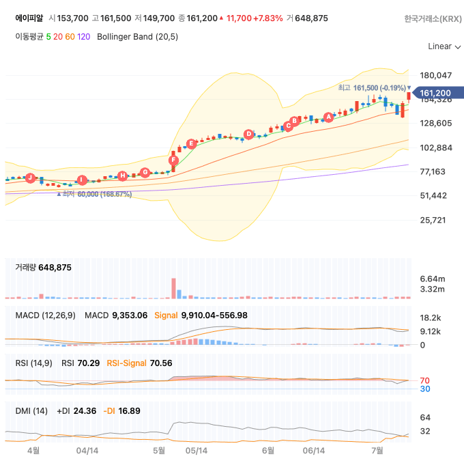The width and height of the screenshot is (464, 476).
Task: Select the 120-day moving average label
Action: pyautogui.click(x=84, y=37)
